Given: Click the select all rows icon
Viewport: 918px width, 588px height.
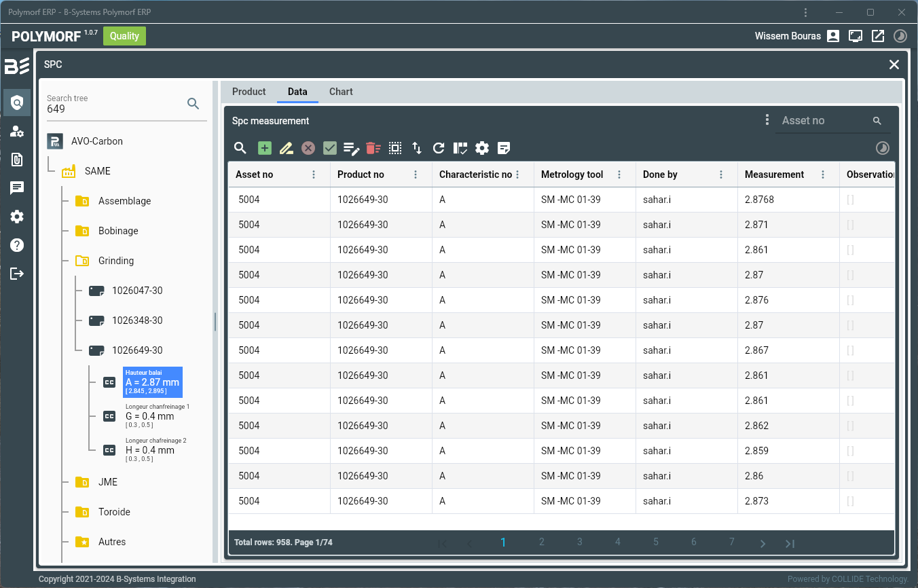Looking at the screenshot, I should click(x=395, y=148).
